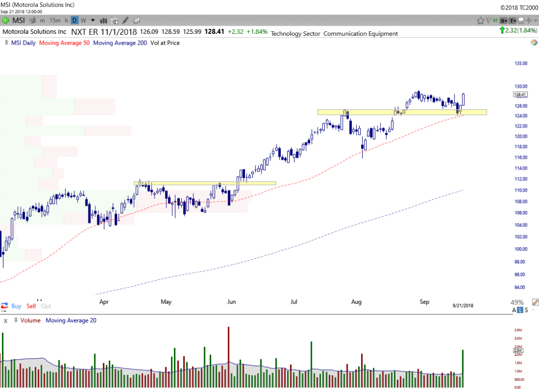The width and height of the screenshot is (539, 392).
Task: Click the save chart floppy icon
Action: coord(521,20)
